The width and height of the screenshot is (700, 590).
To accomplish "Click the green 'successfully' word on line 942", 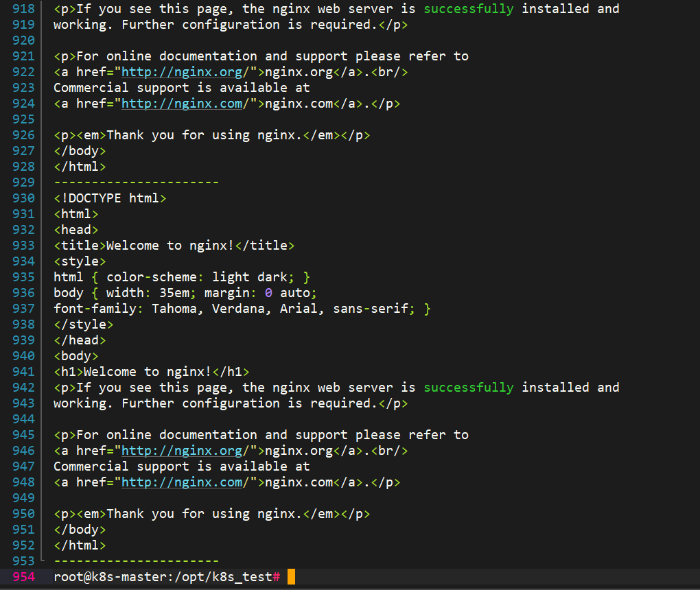I will click(x=468, y=388).
